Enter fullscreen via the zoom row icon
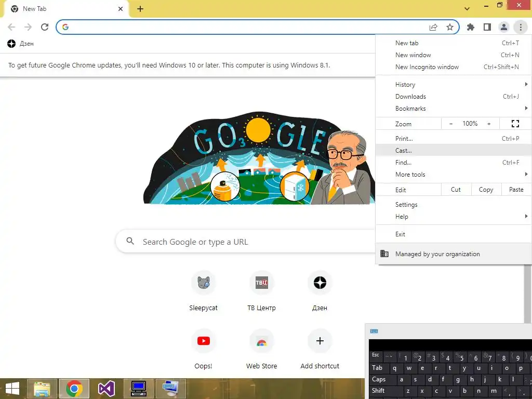 coord(515,124)
